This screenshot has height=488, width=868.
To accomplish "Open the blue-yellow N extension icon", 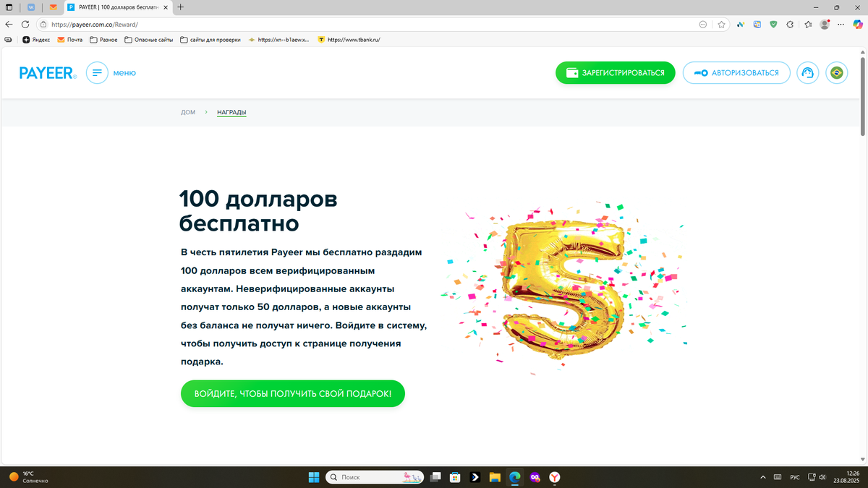I will coord(741,24).
